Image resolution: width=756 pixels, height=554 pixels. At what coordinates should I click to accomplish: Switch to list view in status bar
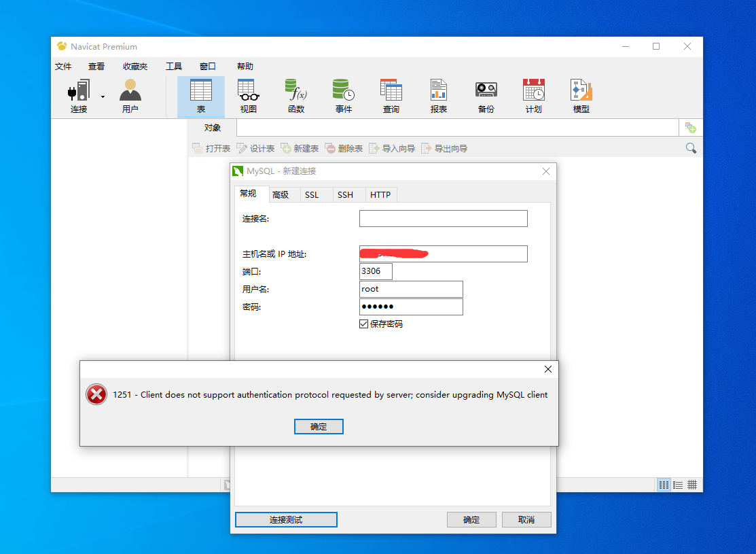coord(678,485)
